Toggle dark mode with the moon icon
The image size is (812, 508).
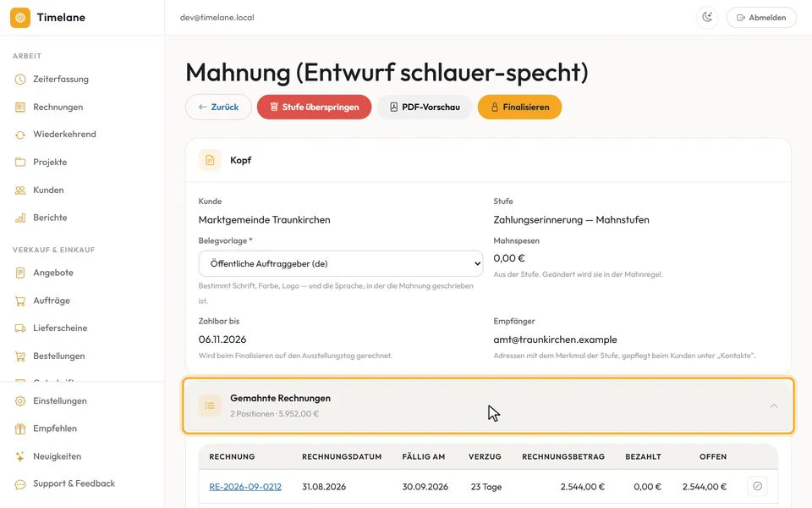(707, 18)
